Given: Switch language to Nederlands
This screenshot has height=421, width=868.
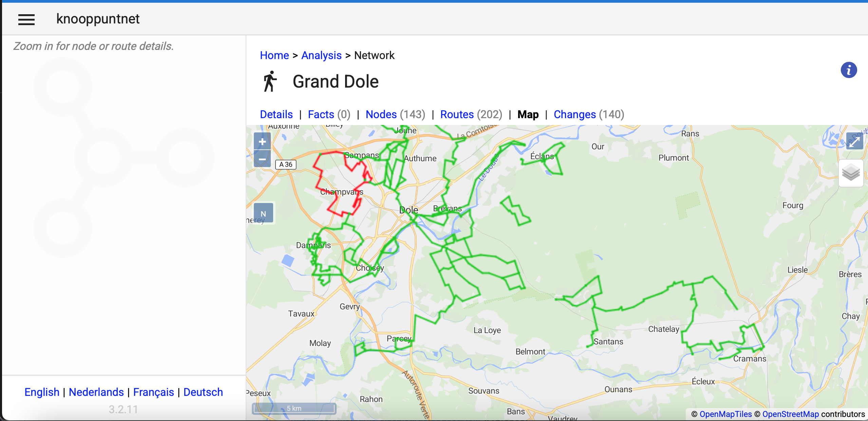Looking at the screenshot, I should 96,392.
